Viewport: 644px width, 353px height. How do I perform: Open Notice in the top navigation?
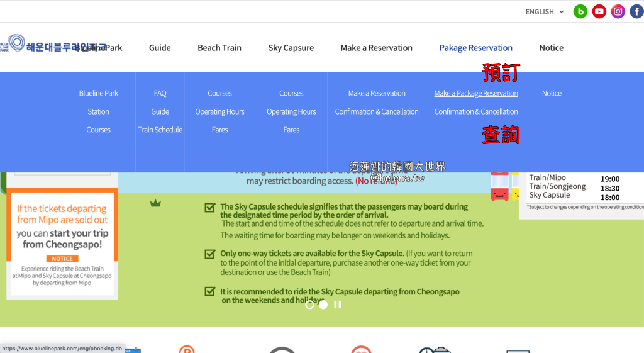tap(551, 48)
